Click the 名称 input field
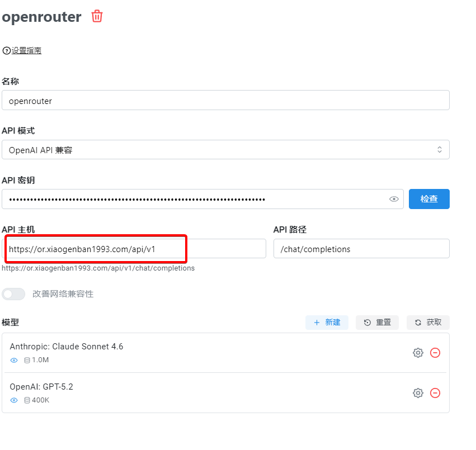 (225, 101)
